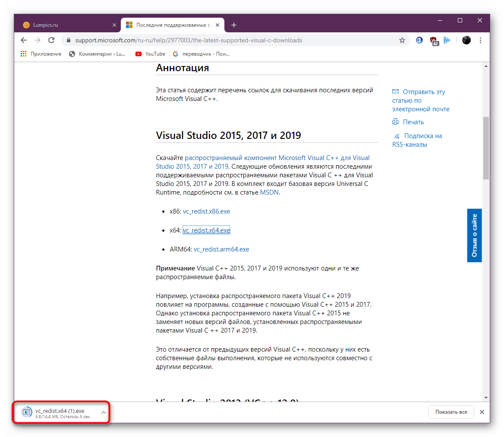Click the Аннотация heading

[182, 68]
